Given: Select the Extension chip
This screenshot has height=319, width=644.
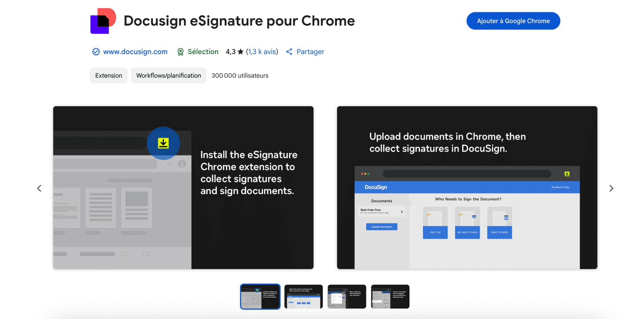Looking at the screenshot, I should coord(108,76).
